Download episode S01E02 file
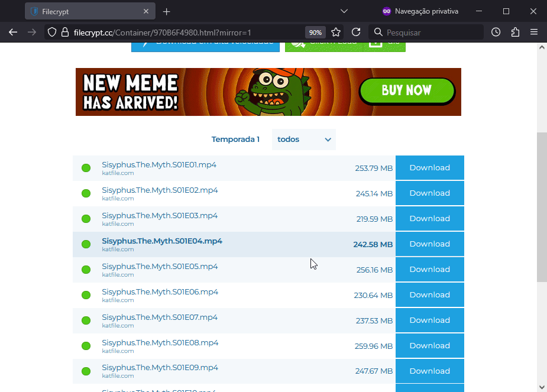Screen dimensions: 547x392 [430, 193]
